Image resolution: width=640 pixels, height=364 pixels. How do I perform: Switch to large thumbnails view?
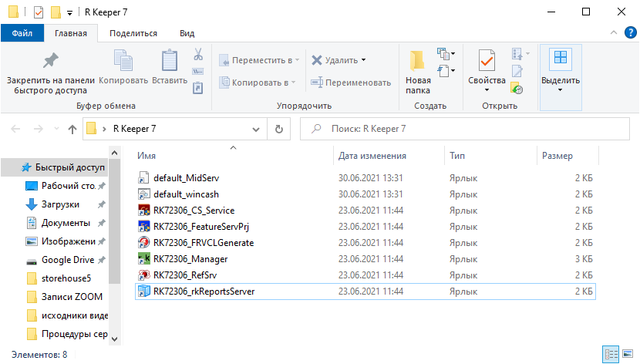[629, 353]
